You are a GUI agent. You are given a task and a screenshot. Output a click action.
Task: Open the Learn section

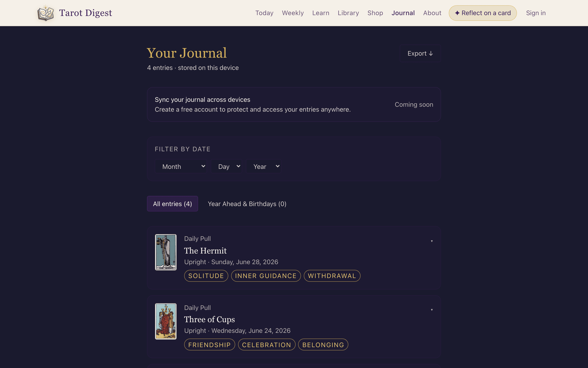321,13
